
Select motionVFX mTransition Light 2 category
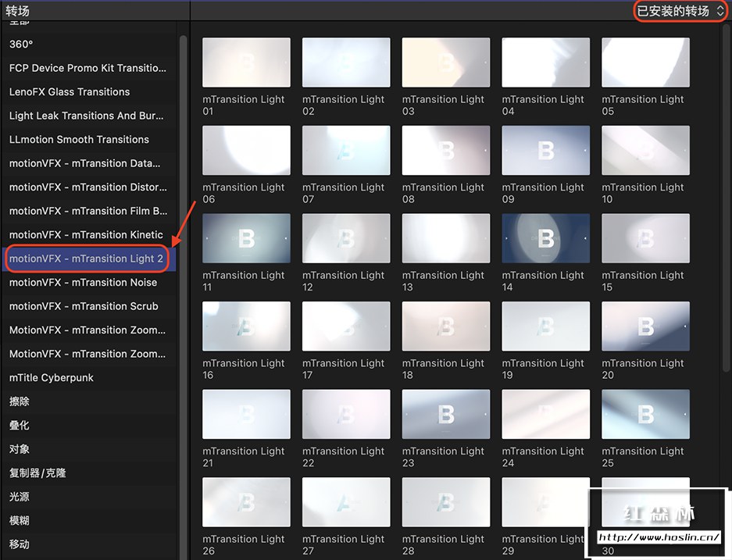(x=89, y=259)
